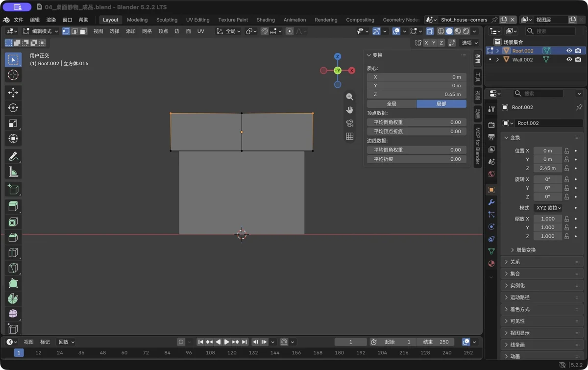Toggle mesh mirror on X axis
Image resolution: width=588 pixels, height=370 pixels.
tap(426, 43)
